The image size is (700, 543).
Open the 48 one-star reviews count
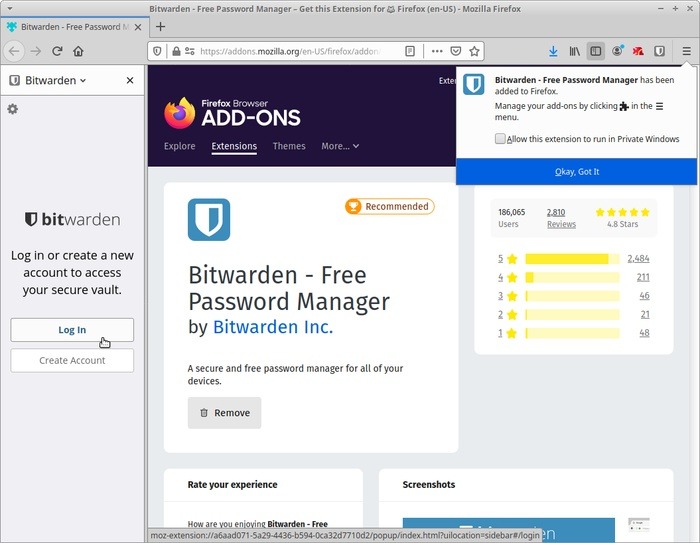pos(644,333)
